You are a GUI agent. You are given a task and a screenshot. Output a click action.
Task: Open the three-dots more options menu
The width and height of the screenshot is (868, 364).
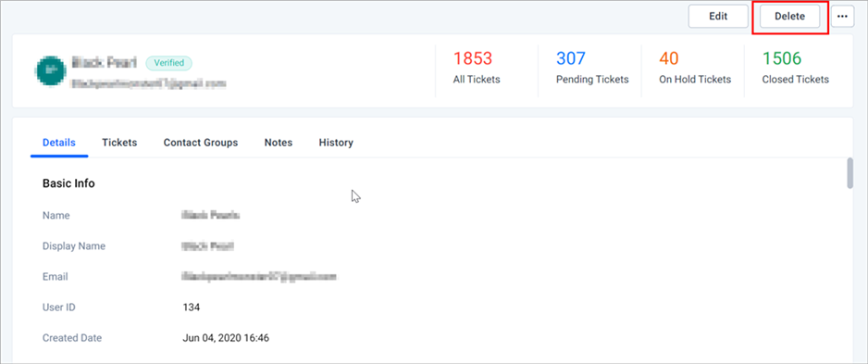842,17
